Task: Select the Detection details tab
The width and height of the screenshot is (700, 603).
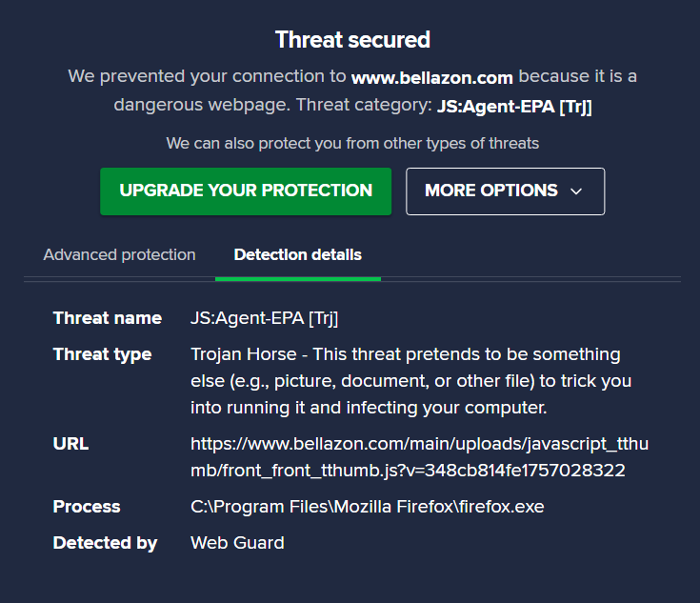Action: click(297, 255)
